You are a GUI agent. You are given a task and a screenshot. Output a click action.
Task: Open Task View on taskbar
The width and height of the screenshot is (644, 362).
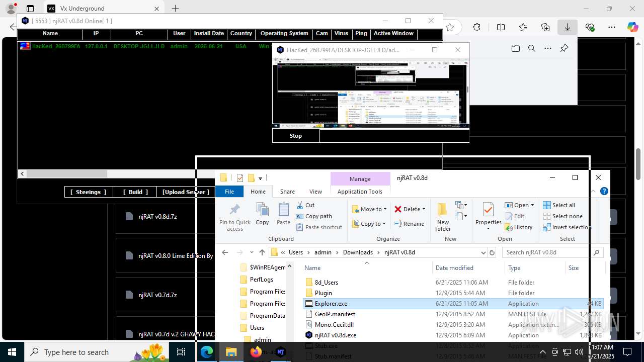(x=182, y=352)
